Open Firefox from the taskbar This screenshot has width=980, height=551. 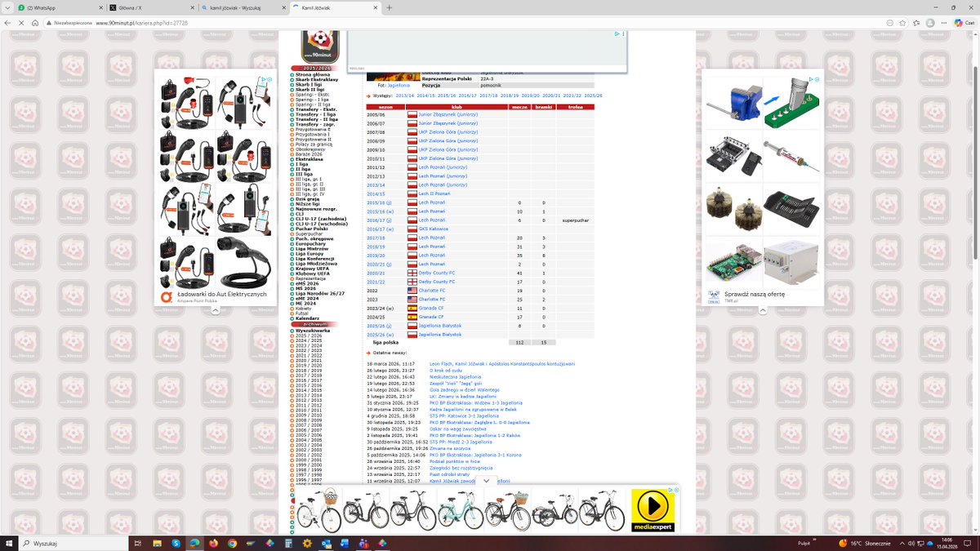coord(214,543)
